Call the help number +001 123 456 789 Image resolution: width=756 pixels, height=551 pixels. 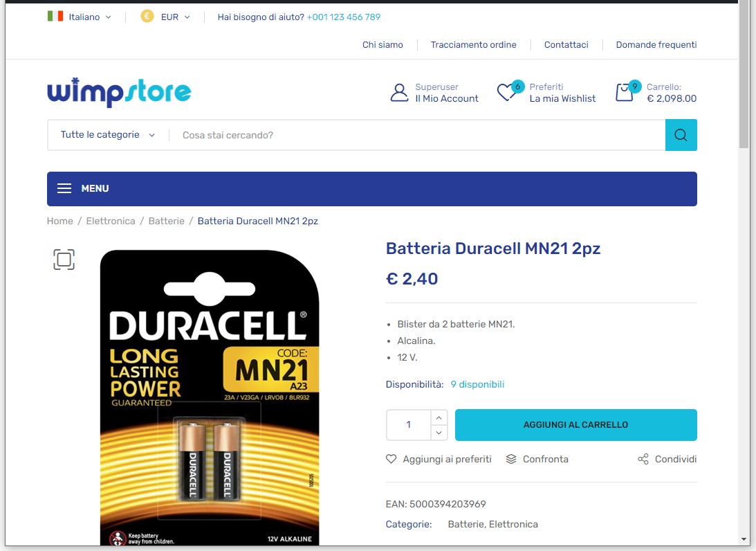(343, 17)
